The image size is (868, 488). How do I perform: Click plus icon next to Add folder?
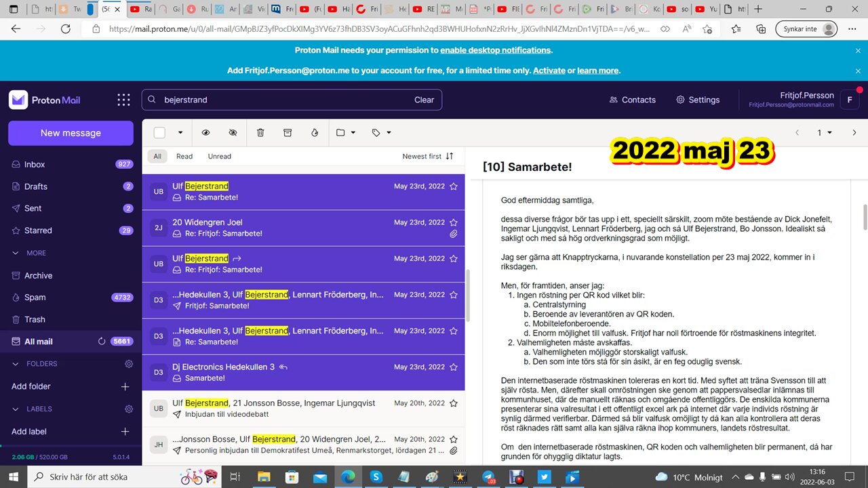tap(125, 386)
